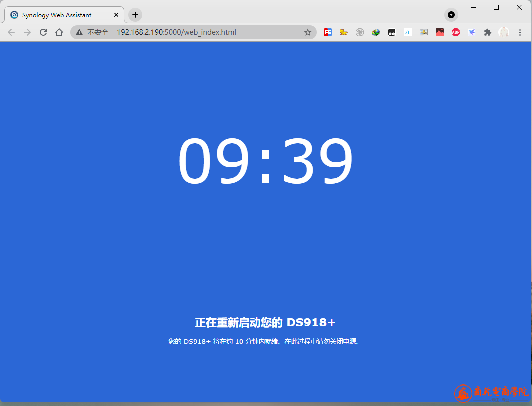
Task: Open the Tampermonkey extension icon
Action: pos(392,32)
